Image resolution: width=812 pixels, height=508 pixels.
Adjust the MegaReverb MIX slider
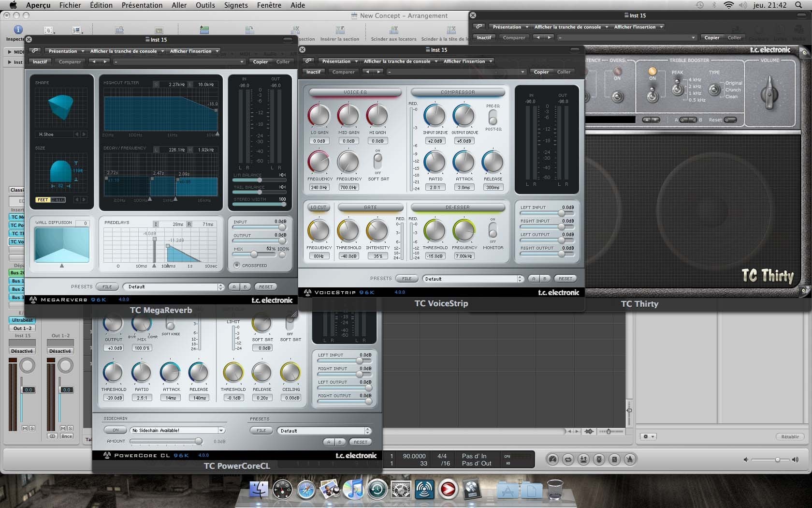(x=254, y=254)
